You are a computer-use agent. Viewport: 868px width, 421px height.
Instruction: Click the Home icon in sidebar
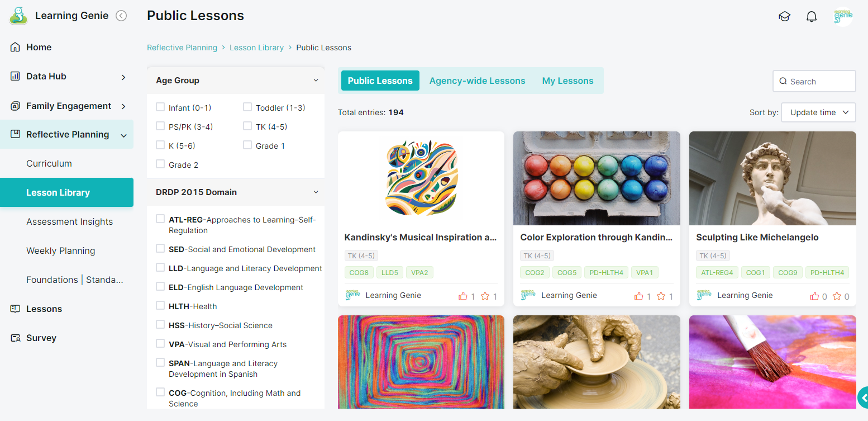15,47
